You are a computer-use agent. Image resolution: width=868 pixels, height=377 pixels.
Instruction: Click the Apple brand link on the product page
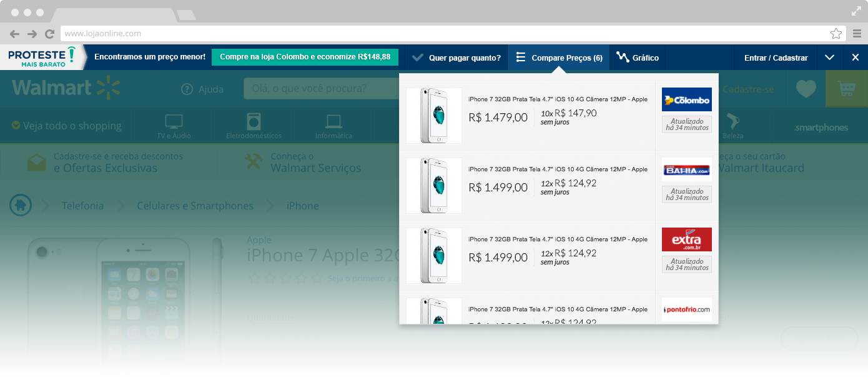click(259, 240)
